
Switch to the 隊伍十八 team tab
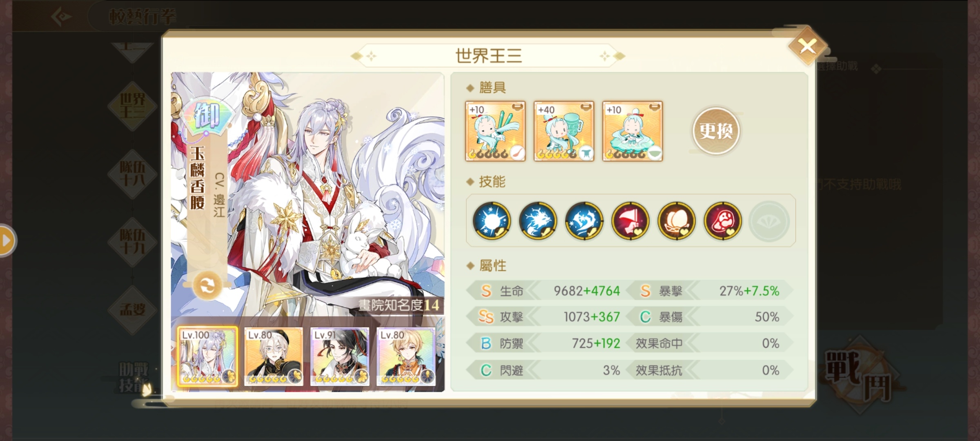tap(132, 174)
